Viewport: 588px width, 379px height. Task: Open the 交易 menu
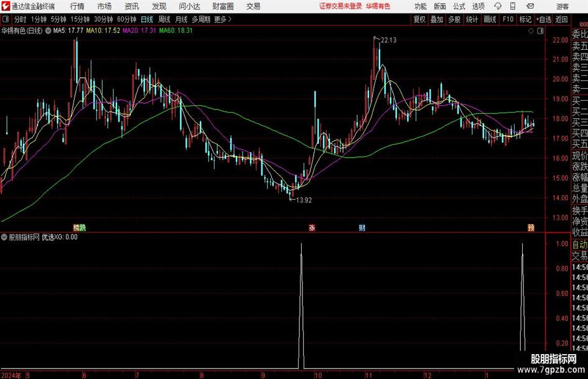(253, 6)
